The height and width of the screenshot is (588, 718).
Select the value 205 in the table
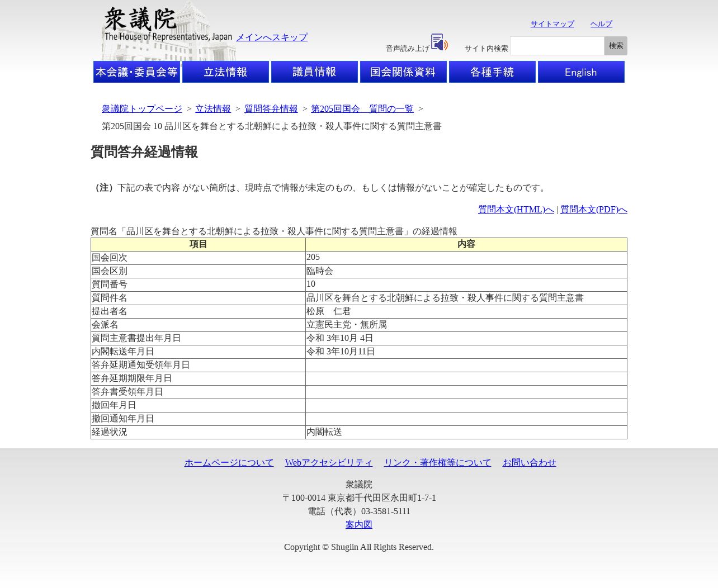coord(466,258)
